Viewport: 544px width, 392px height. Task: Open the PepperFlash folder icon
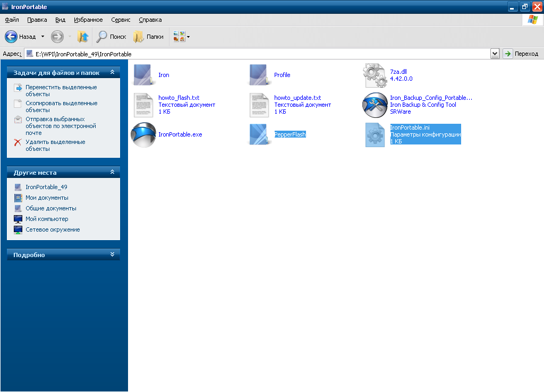point(260,134)
